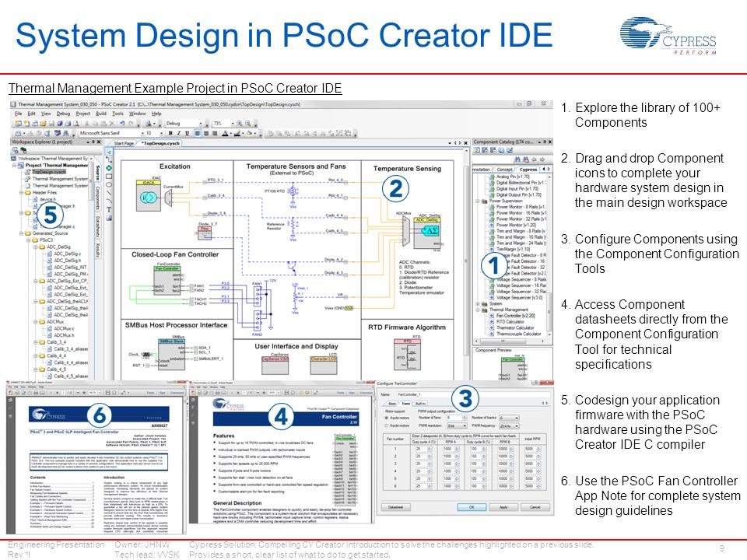Select the arc drawing tool
The width and height of the screenshot is (747, 560).
click(109, 201)
